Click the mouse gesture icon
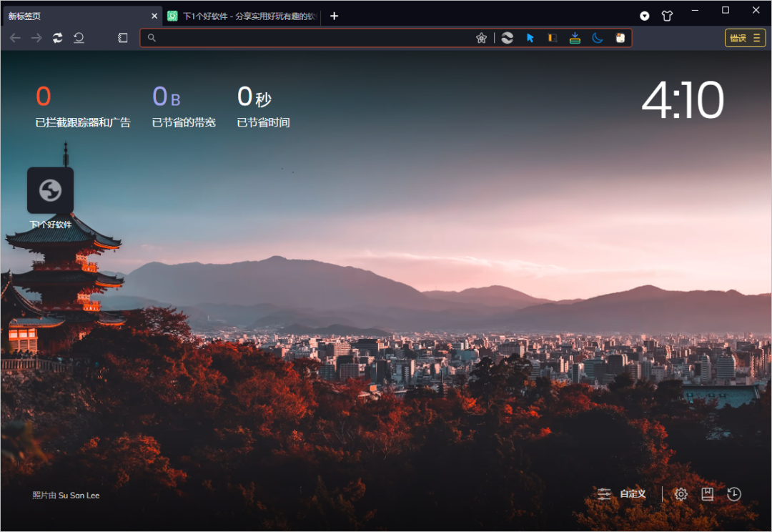 (620, 38)
